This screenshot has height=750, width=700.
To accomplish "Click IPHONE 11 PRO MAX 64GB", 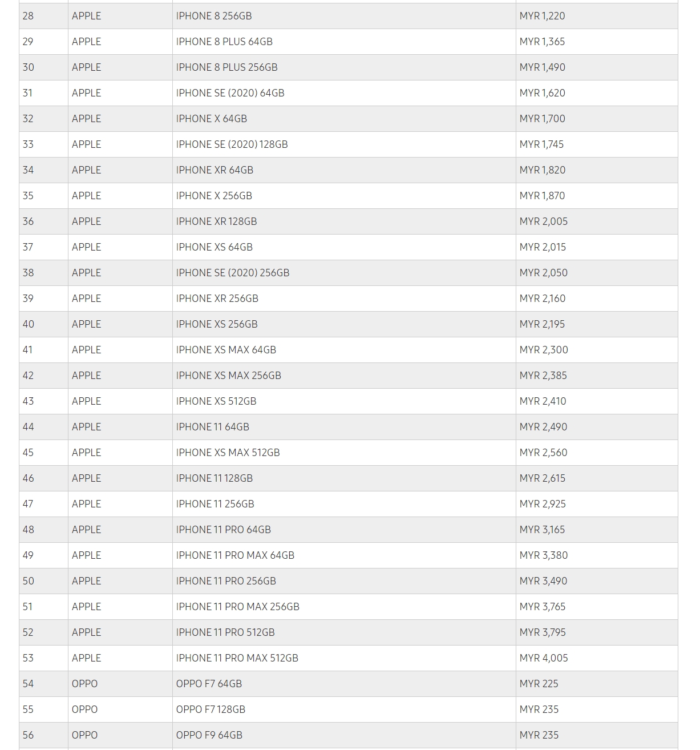I will pyautogui.click(x=235, y=555).
